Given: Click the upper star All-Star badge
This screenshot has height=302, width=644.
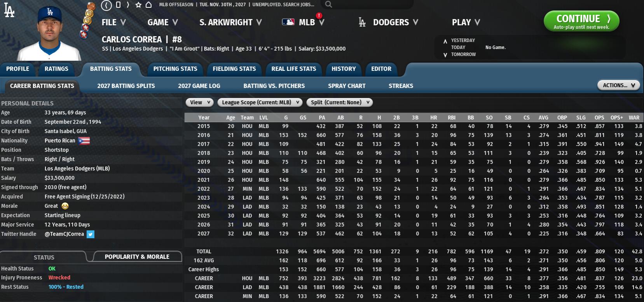Looking at the screenshot, I should click(85, 28).
